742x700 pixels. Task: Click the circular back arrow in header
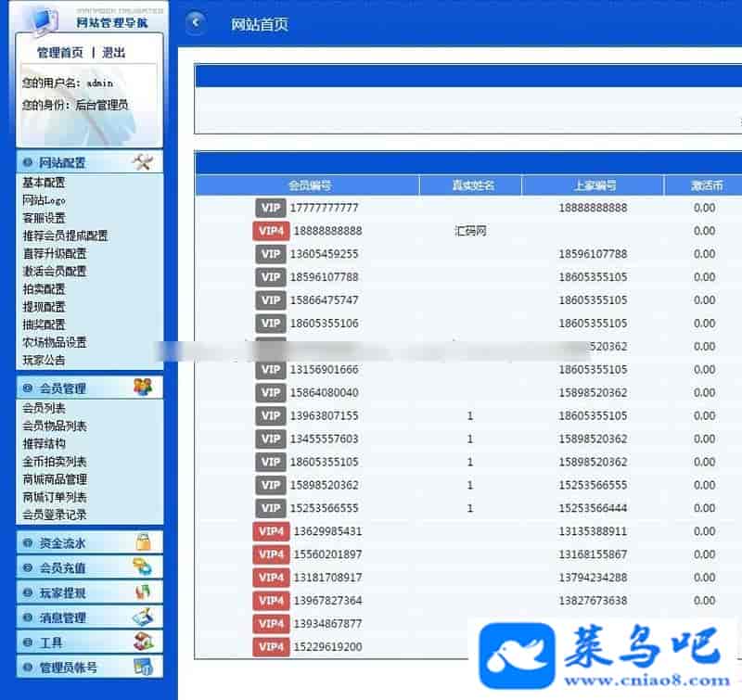(195, 24)
